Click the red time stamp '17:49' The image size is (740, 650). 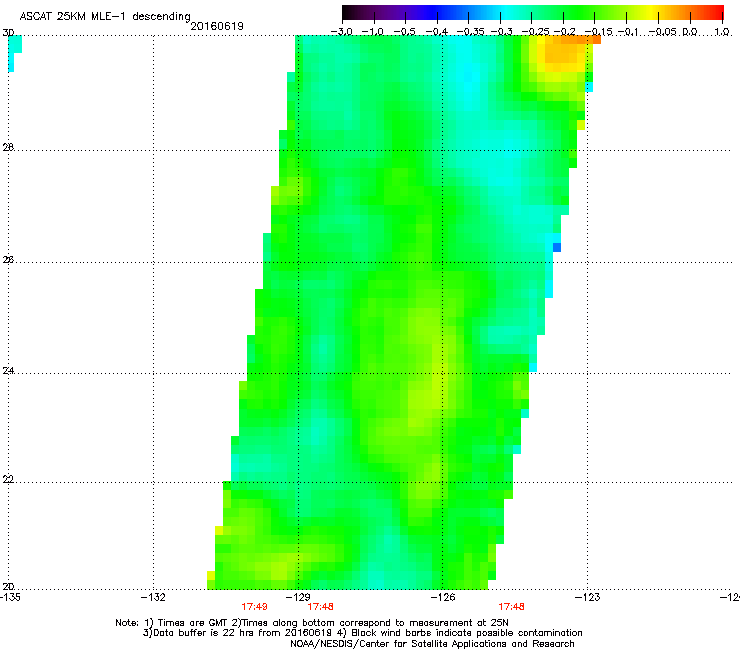click(254, 607)
